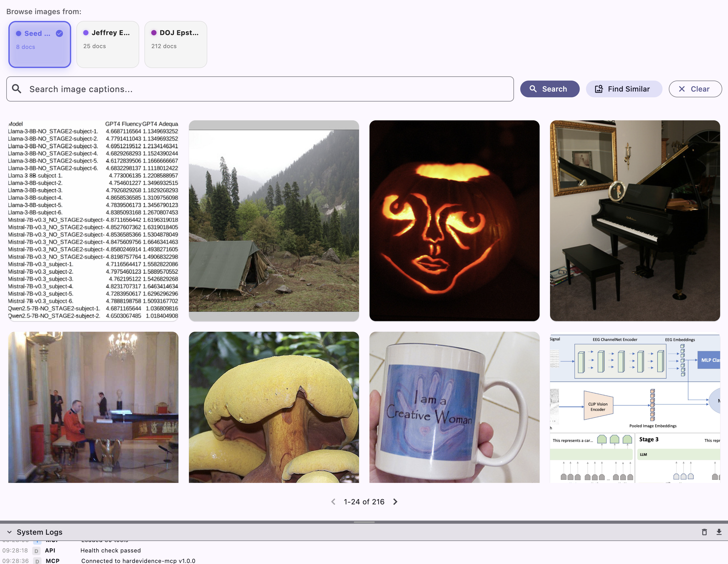The width and height of the screenshot is (728, 564).
Task: Click the previous page arrow in pagination
Action: [x=333, y=502]
